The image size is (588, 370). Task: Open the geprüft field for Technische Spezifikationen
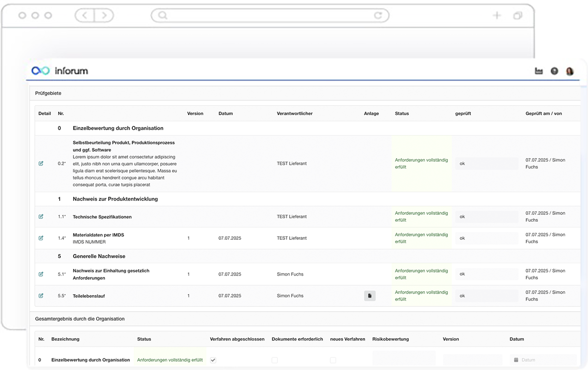pyautogui.click(x=486, y=217)
